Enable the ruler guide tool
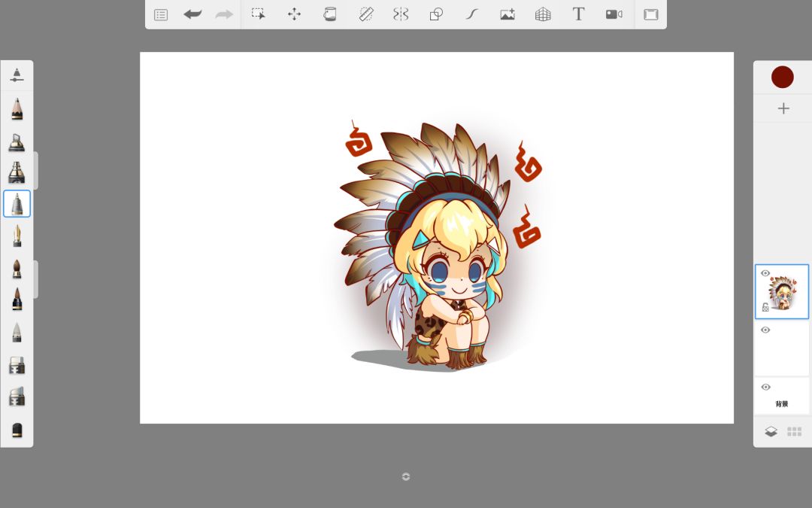 point(366,14)
